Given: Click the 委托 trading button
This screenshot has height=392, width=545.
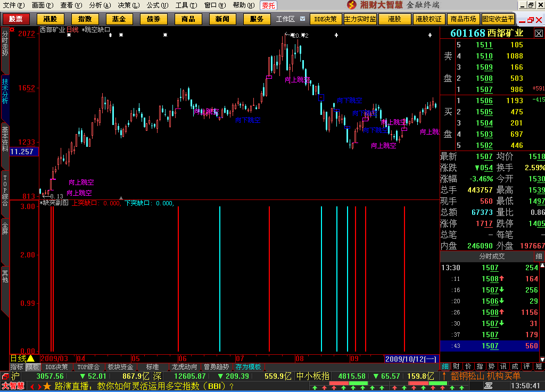Looking at the screenshot, I should coord(268,5).
